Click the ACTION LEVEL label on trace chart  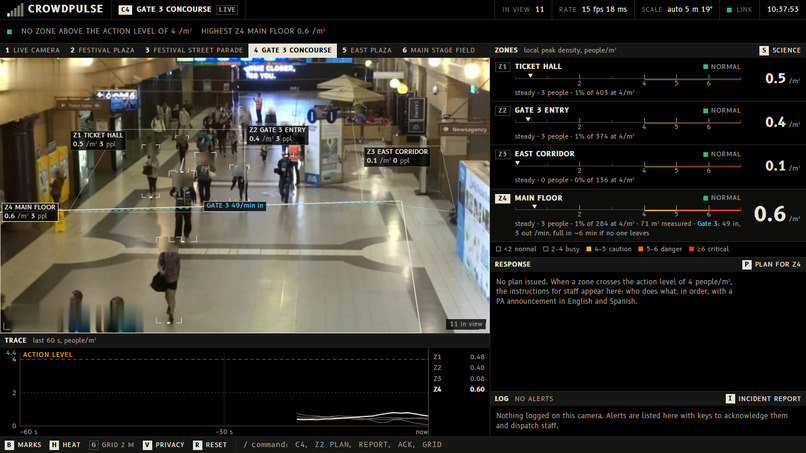pyautogui.click(x=48, y=355)
